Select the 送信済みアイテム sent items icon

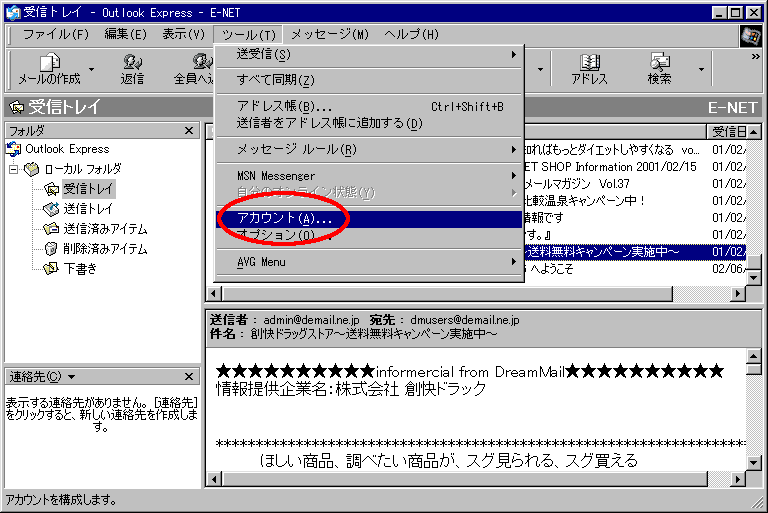51,229
